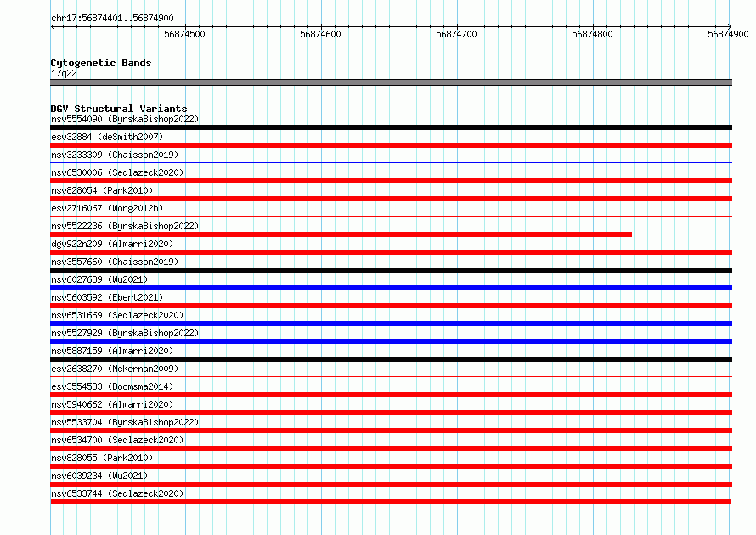756x535 pixels.
Task: Click thin blue line under nsv3233309
Action: tap(391, 163)
